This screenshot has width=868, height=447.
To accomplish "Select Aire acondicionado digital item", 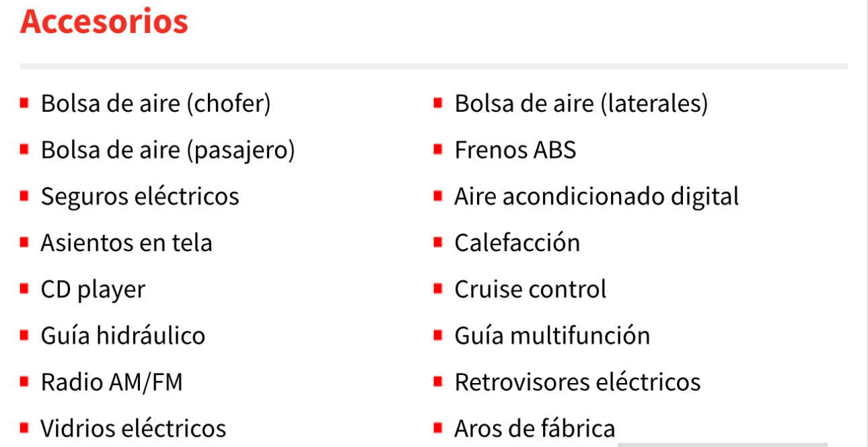I will pyautogui.click(x=597, y=197).
